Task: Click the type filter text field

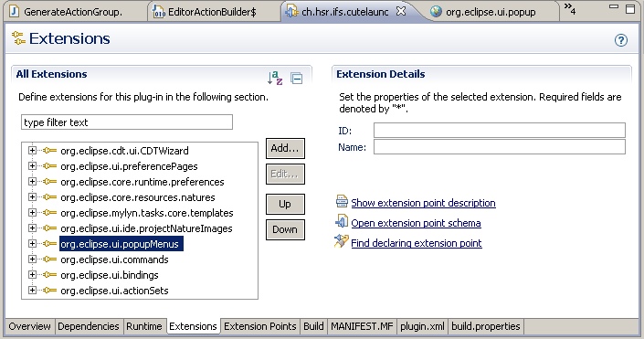Action: click(127, 122)
